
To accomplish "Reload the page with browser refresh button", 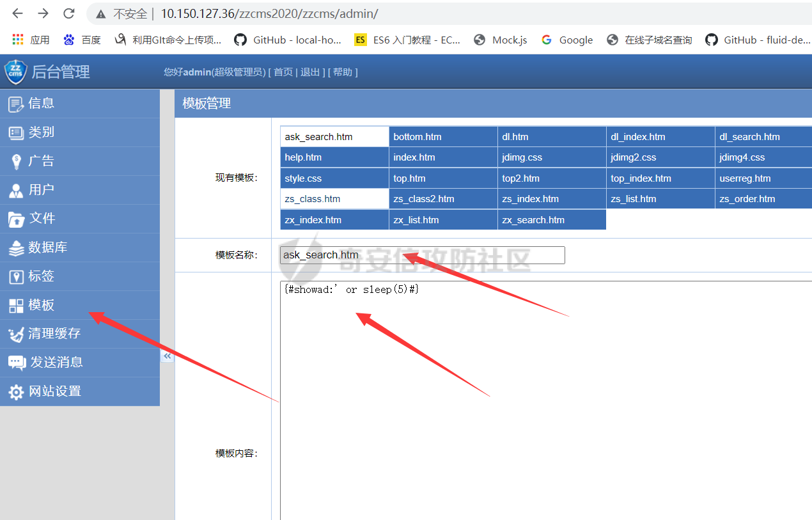I will coord(68,13).
